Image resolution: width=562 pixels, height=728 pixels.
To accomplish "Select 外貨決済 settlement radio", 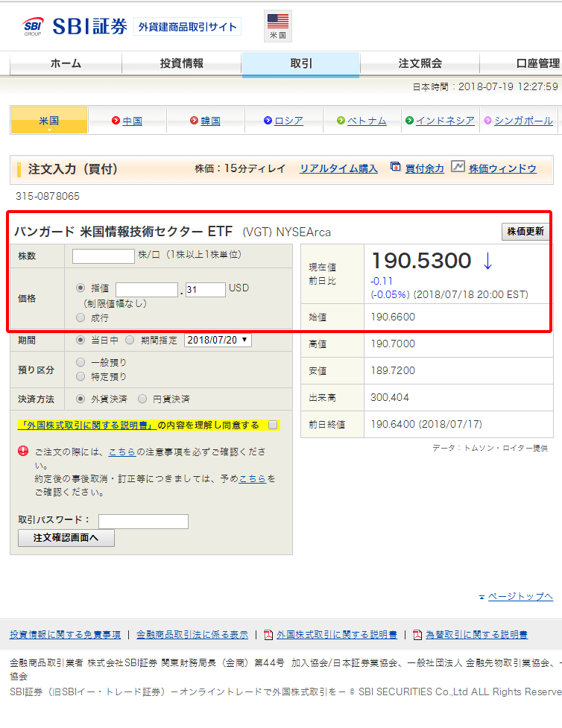I will coord(80,399).
